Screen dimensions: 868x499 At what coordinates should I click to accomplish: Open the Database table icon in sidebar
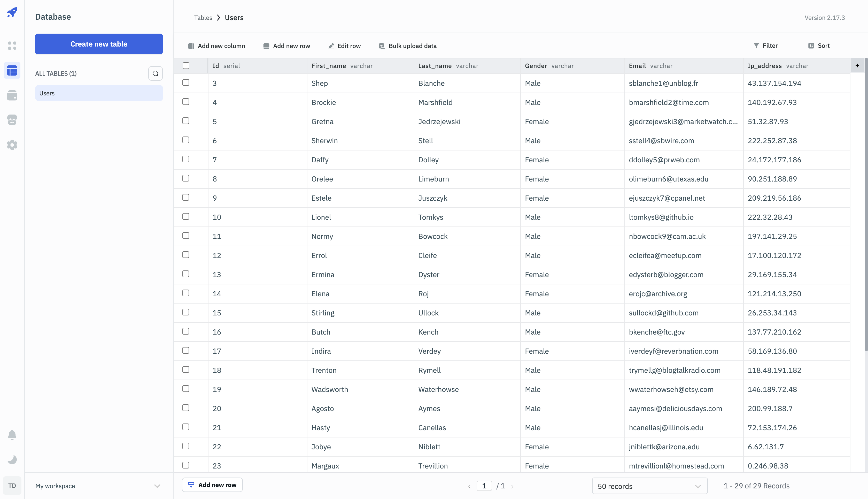pyautogui.click(x=12, y=71)
